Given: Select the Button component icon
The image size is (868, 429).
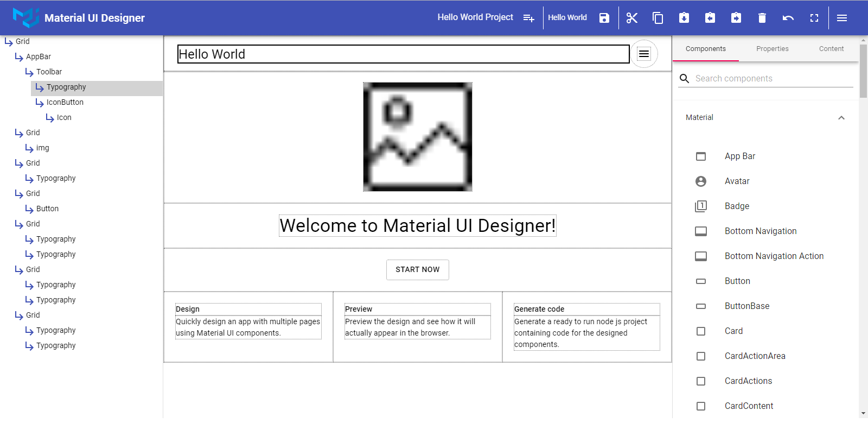Looking at the screenshot, I should (x=701, y=281).
